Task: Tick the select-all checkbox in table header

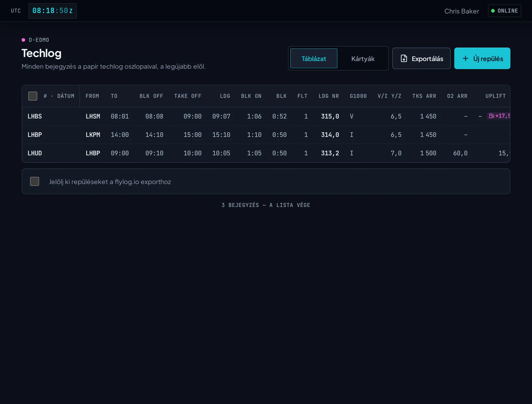Action: (x=33, y=96)
